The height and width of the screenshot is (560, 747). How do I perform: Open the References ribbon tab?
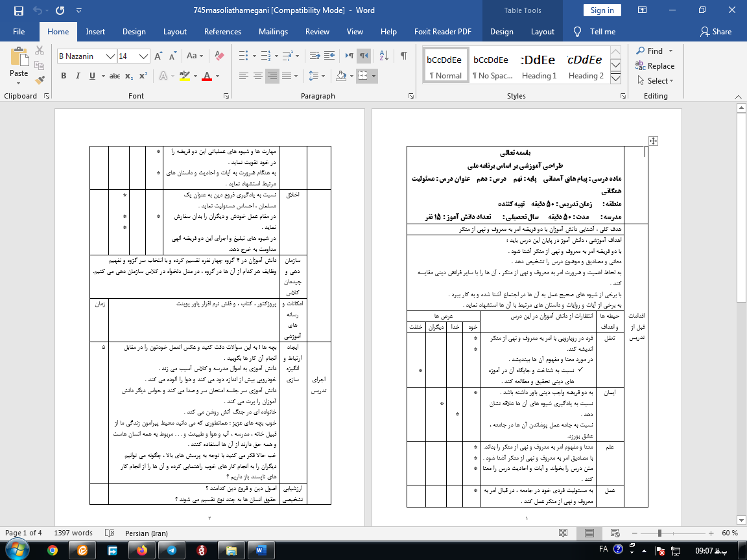click(x=222, y=32)
